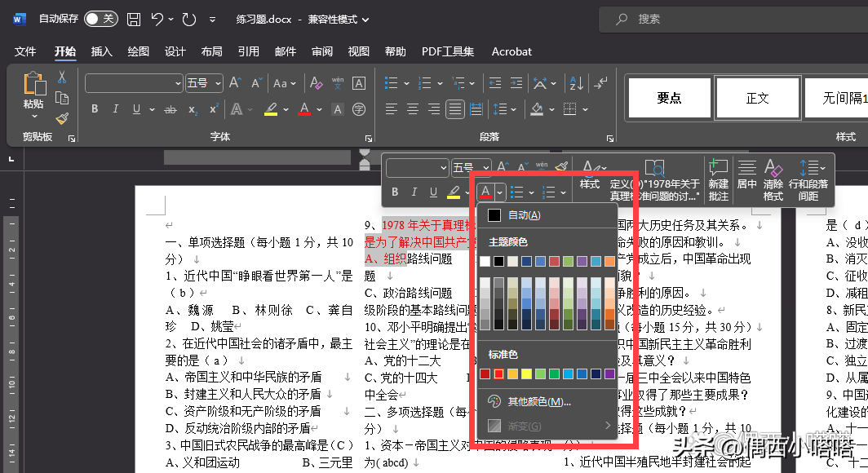Click the Save icon in title bar
Screen dimensions: 868x473
[x=134, y=19]
